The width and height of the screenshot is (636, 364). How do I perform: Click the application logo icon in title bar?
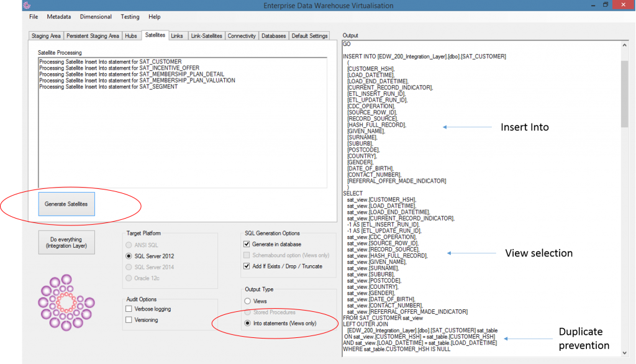(x=9, y=5)
